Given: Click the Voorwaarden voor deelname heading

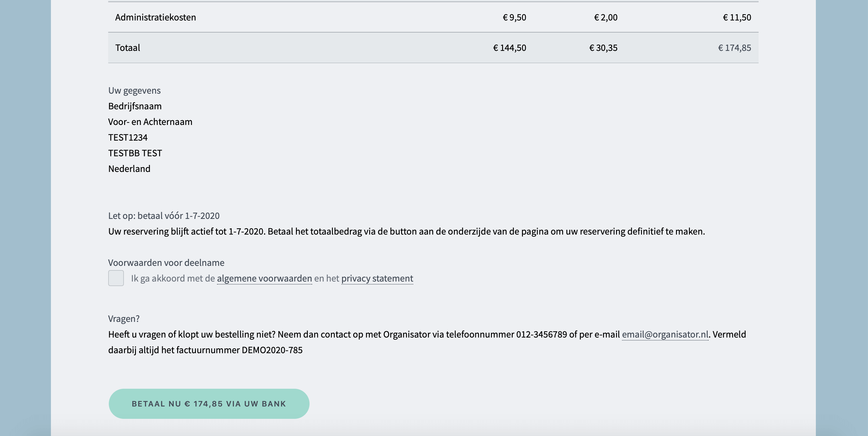Looking at the screenshot, I should (166, 263).
